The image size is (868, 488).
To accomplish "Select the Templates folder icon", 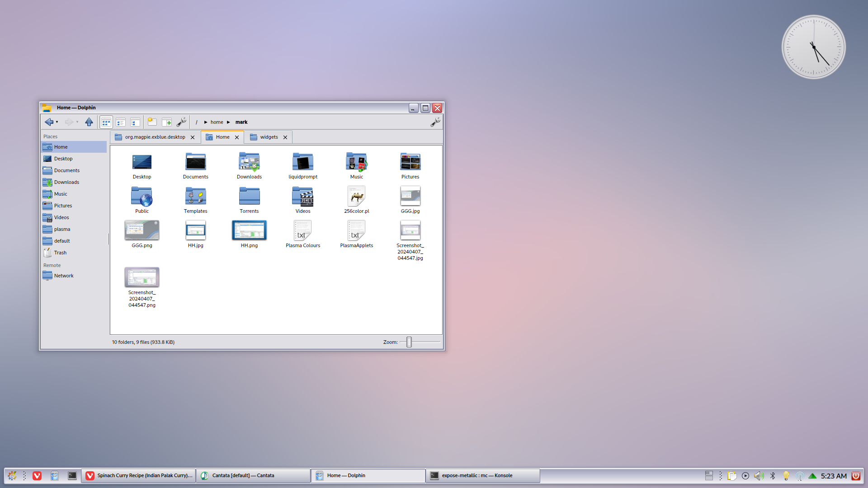I will point(196,197).
